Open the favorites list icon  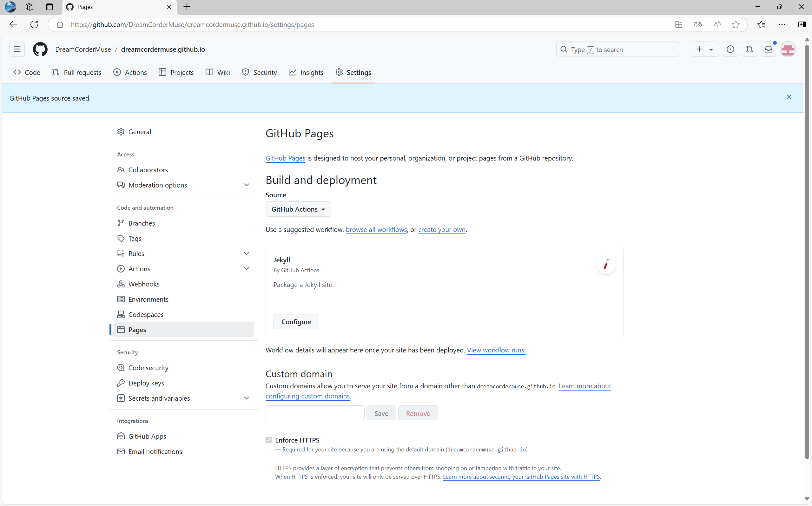coord(761,24)
